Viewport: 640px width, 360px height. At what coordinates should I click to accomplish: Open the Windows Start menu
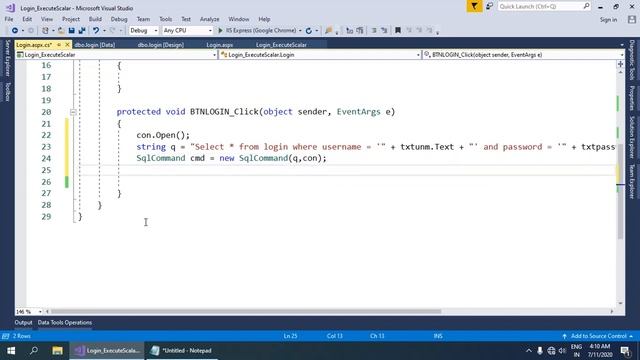click(11, 351)
